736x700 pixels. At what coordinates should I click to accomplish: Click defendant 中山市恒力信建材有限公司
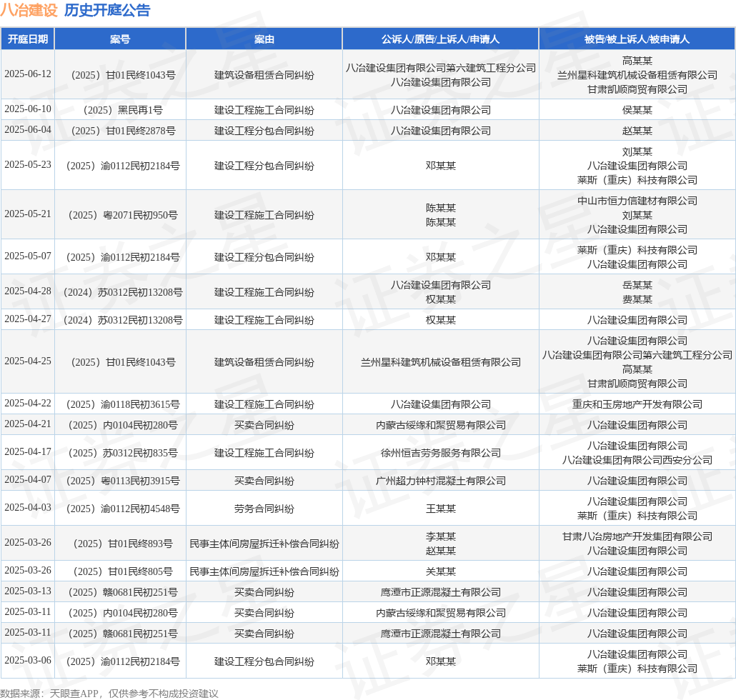click(x=637, y=201)
